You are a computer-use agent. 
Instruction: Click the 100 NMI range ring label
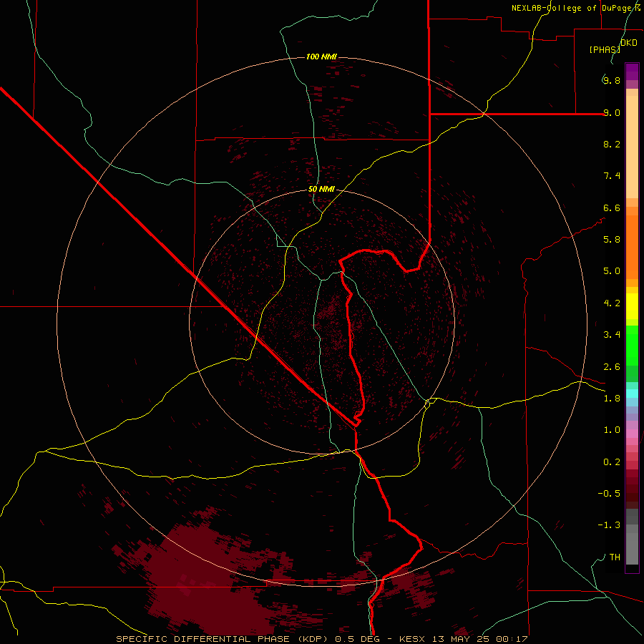click(x=321, y=57)
